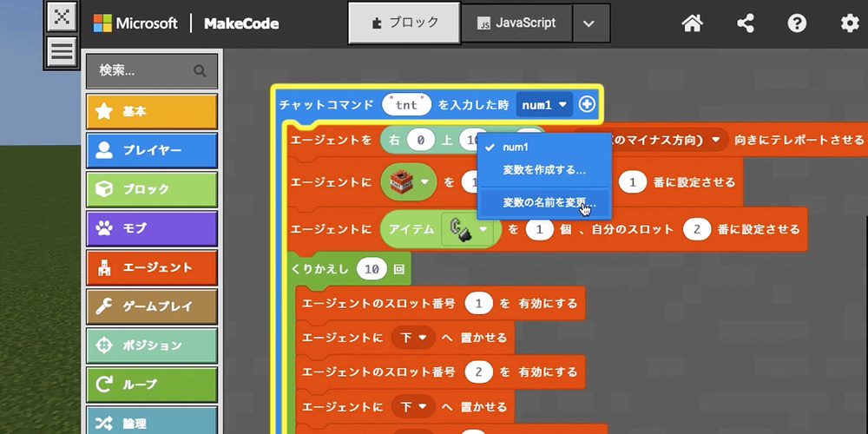Open the Help question mark icon
The width and height of the screenshot is (868, 434).
pyautogui.click(x=797, y=23)
